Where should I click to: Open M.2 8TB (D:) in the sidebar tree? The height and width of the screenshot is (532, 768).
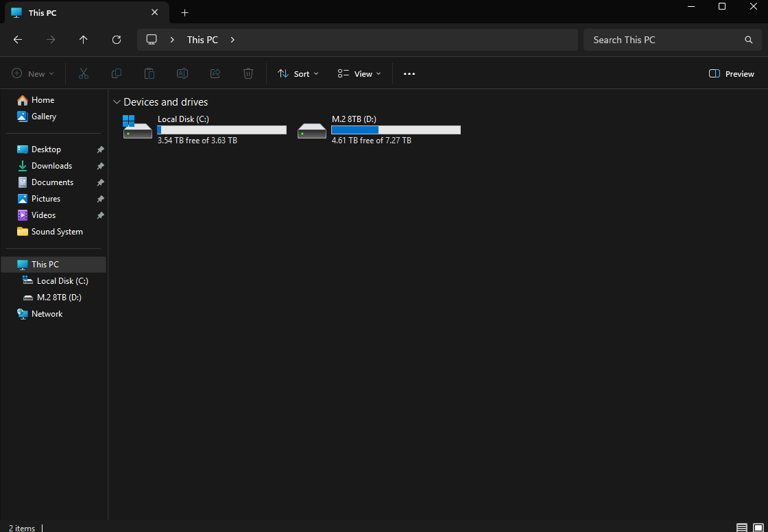tap(53, 298)
